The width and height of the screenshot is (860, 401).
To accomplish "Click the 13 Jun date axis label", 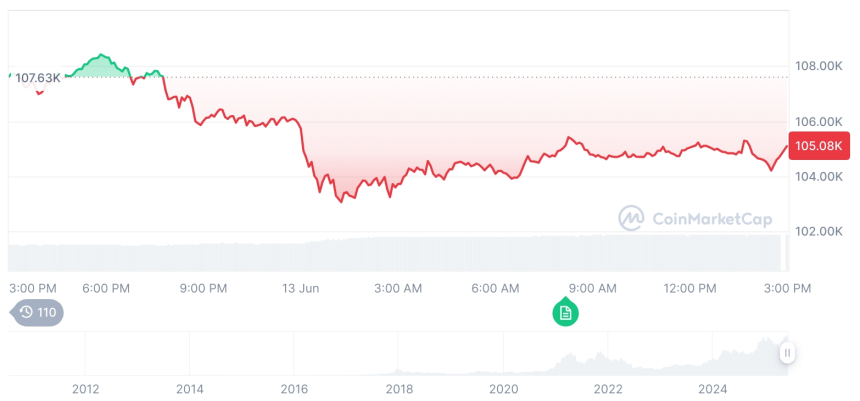I will [x=301, y=288].
